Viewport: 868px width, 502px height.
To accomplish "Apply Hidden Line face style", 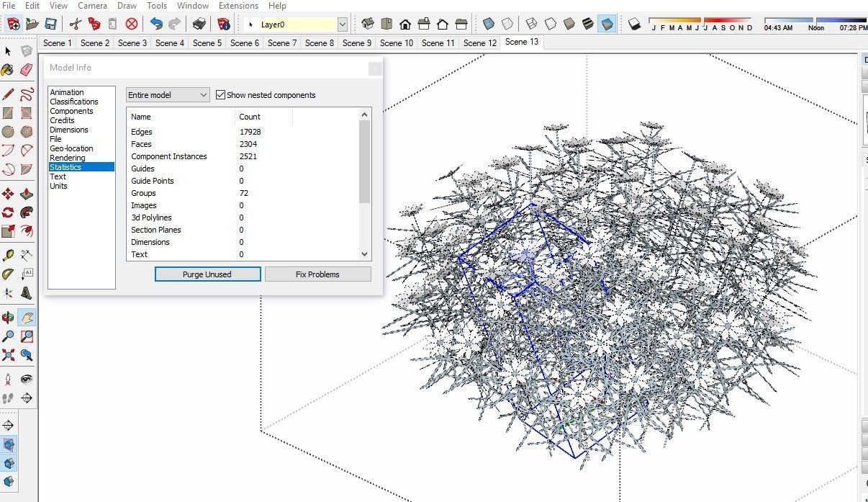I will 551,24.
